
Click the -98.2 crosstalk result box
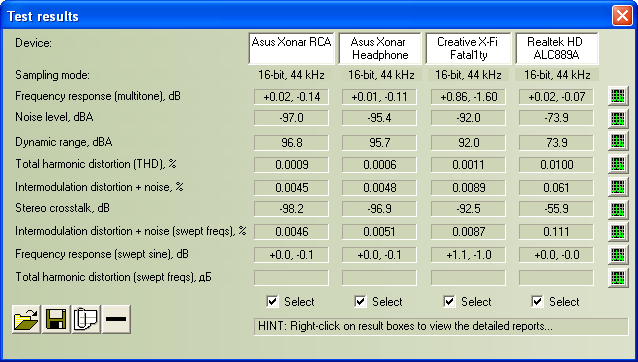(291, 209)
